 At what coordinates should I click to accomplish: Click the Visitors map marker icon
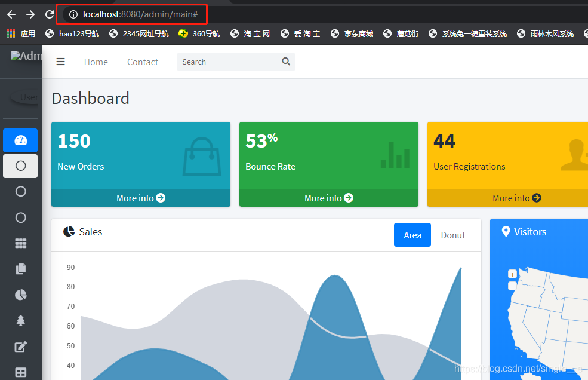pos(506,231)
